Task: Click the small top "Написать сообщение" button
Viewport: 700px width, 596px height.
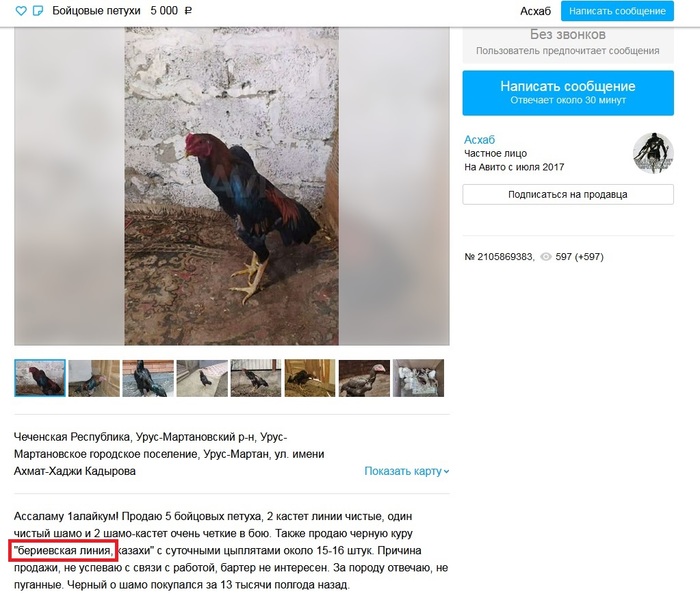Action: coord(617,11)
